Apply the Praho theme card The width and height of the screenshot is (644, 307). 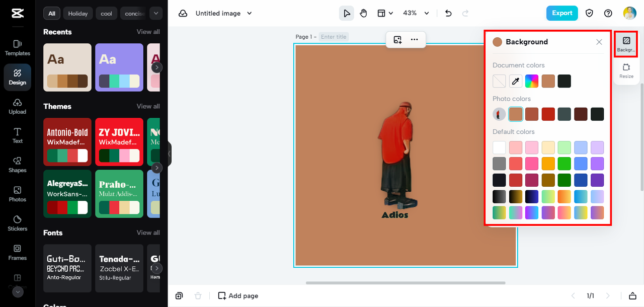[119, 194]
